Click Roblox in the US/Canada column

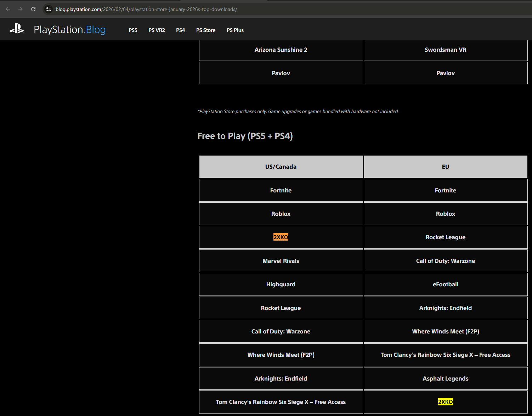(281, 214)
